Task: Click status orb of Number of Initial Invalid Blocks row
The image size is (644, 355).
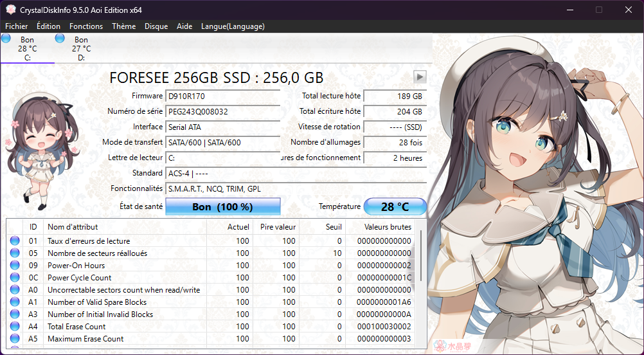Action: 15,314
